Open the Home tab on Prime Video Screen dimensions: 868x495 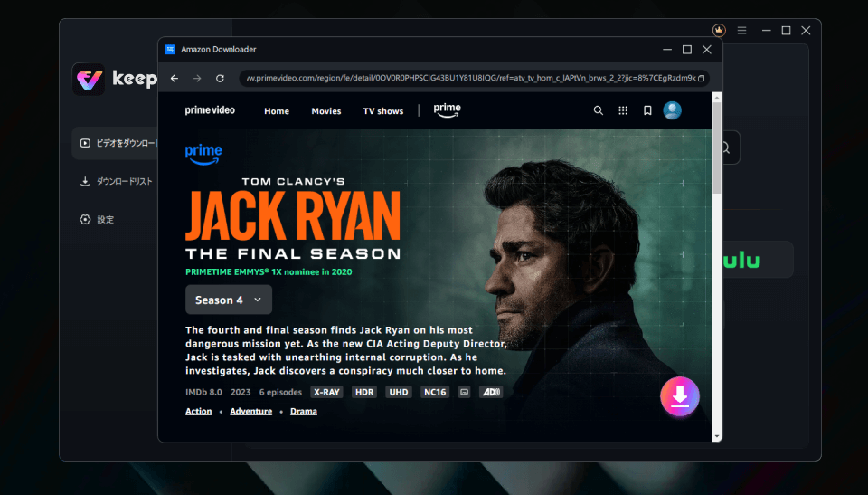(277, 111)
